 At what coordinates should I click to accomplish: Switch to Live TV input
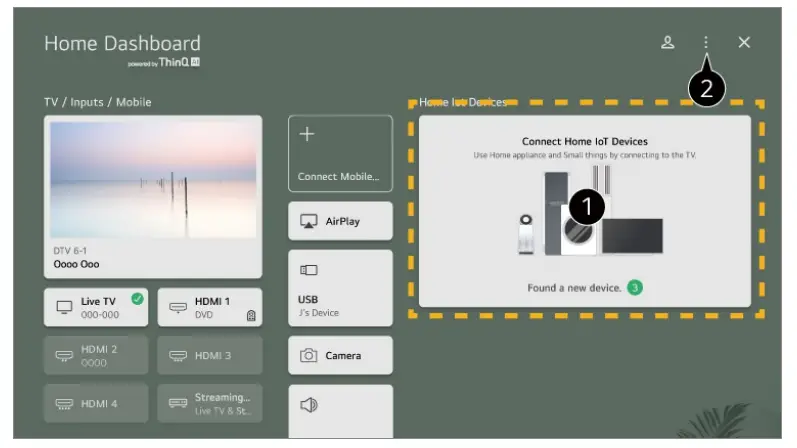point(96,308)
